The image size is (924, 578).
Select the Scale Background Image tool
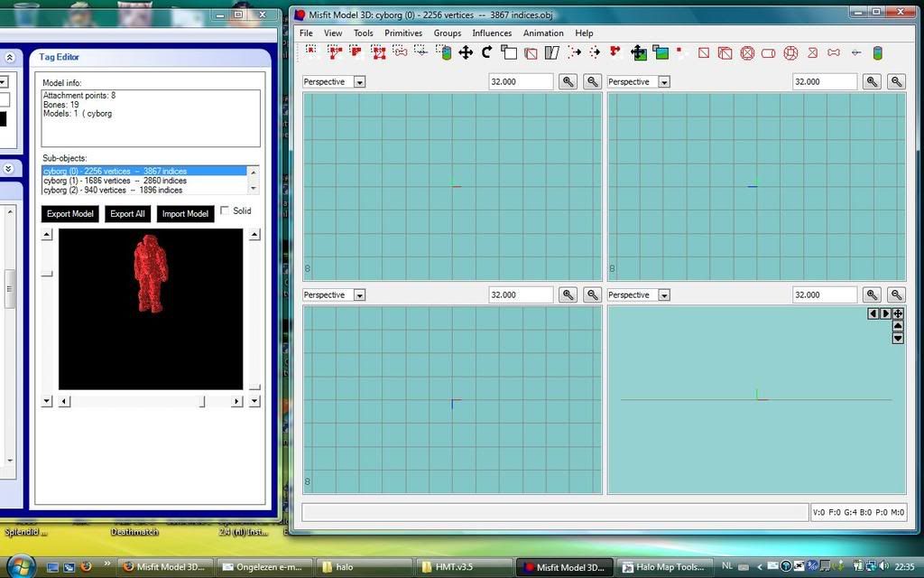(661, 52)
